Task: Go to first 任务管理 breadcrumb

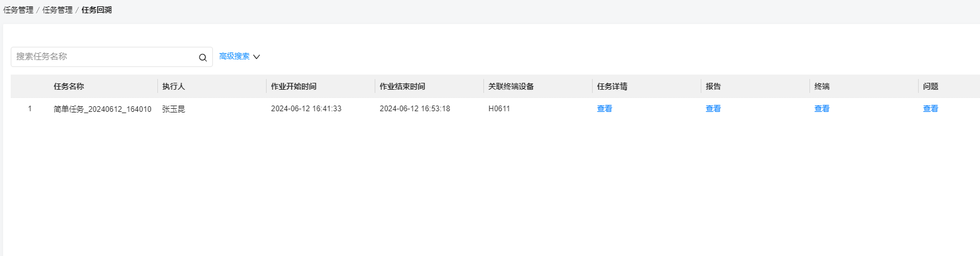Action: point(18,10)
